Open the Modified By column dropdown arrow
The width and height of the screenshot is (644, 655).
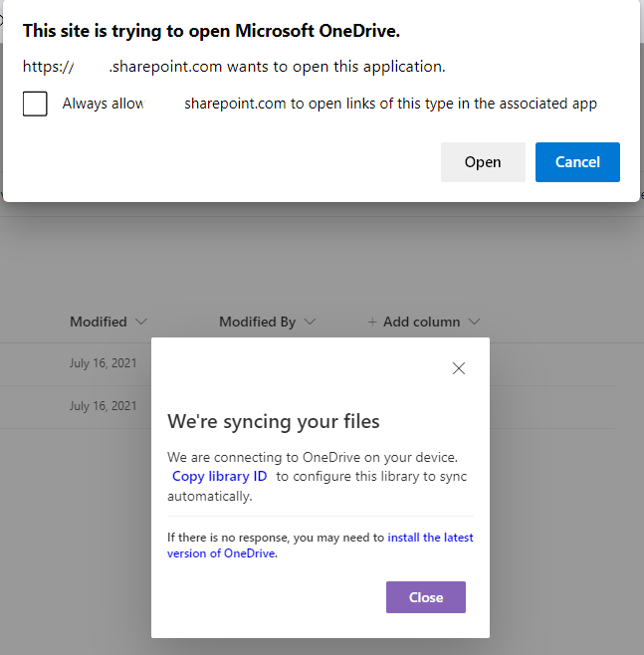(311, 322)
